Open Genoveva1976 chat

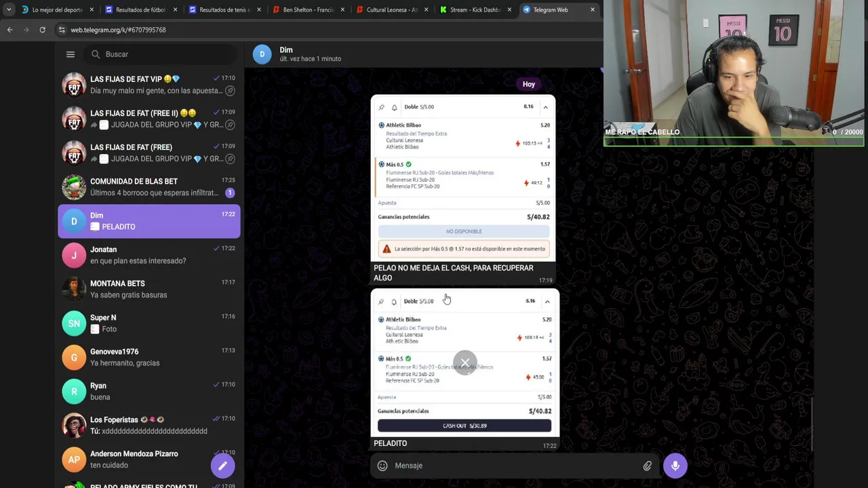coord(149,357)
